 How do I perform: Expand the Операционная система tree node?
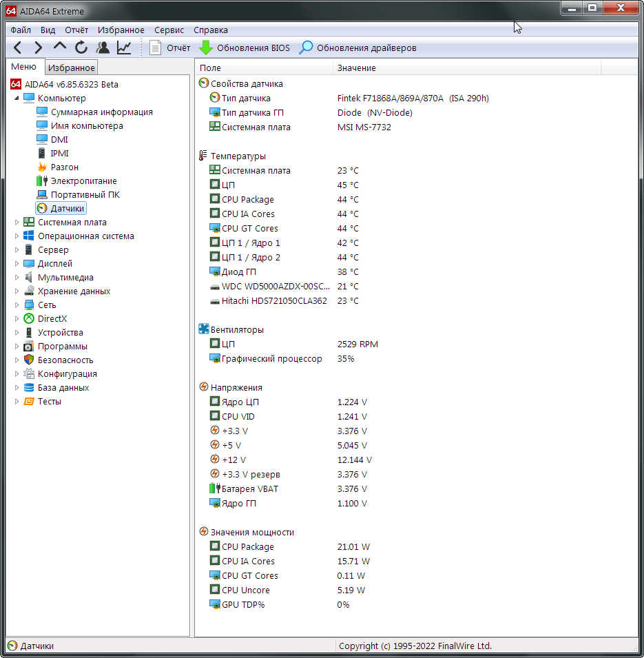[17, 236]
